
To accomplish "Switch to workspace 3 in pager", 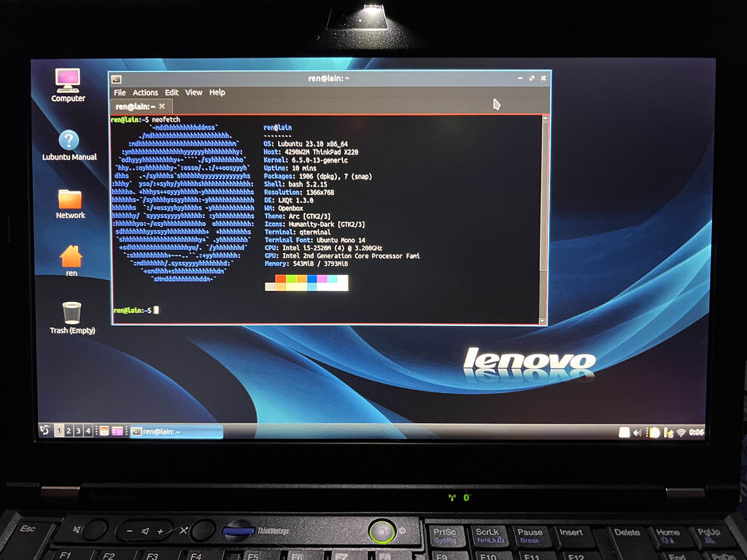I will click(78, 431).
